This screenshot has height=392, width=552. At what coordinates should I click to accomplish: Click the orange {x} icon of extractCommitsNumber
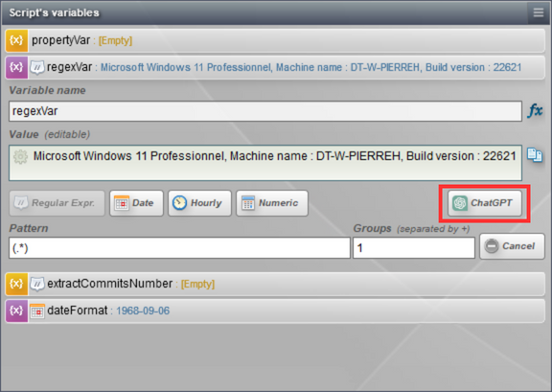(16, 284)
